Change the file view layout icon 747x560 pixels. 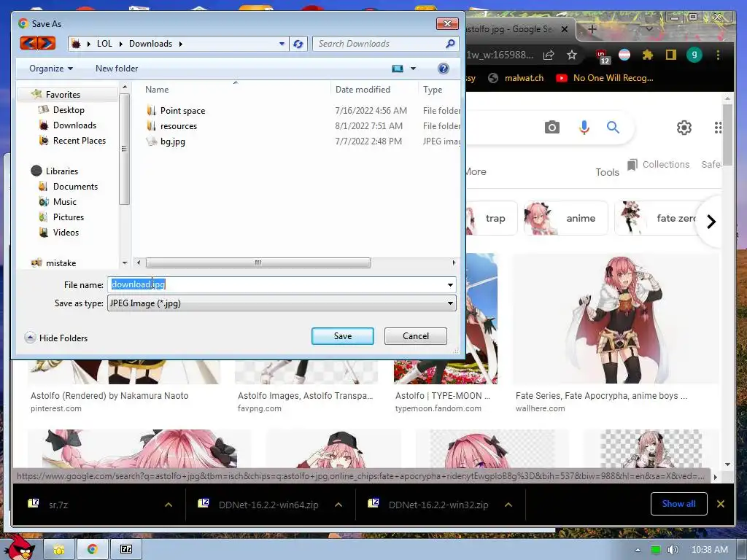coord(398,69)
